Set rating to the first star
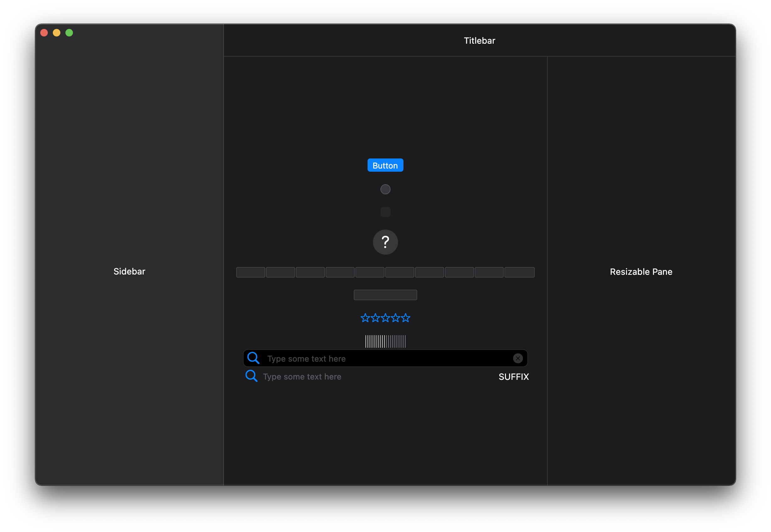771x532 pixels. pos(365,318)
